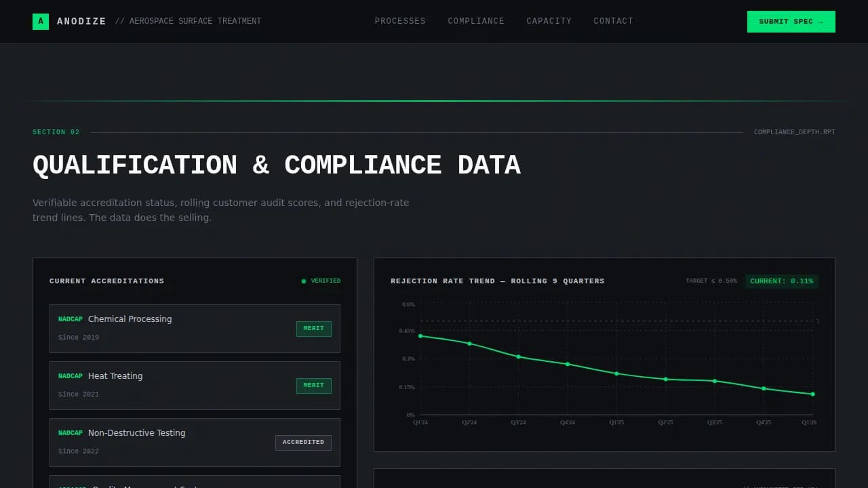Click the NADCAP label beside Chemical Processing
The width and height of the screenshot is (868, 488).
[71, 319]
